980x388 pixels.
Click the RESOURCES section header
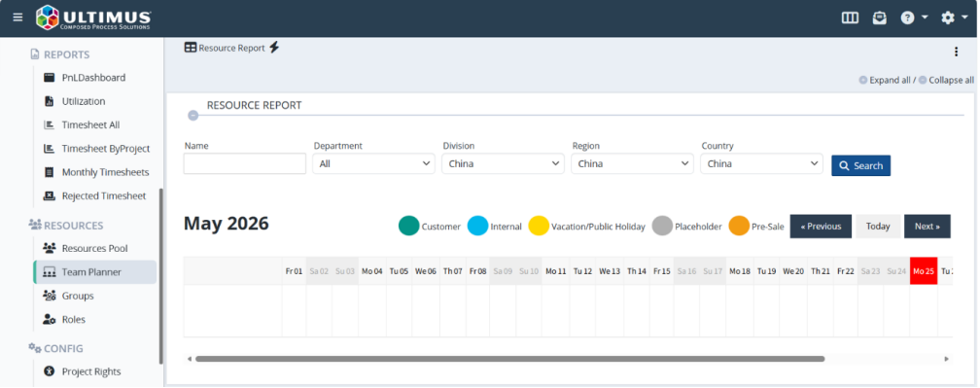pos(66,226)
